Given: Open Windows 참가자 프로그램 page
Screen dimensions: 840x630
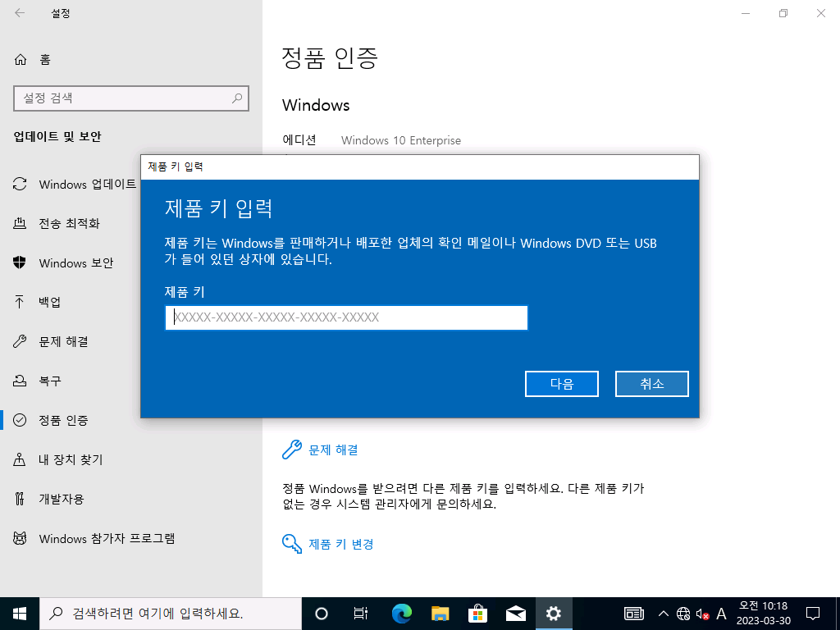Looking at the screenshot, I should coord(107,538).
